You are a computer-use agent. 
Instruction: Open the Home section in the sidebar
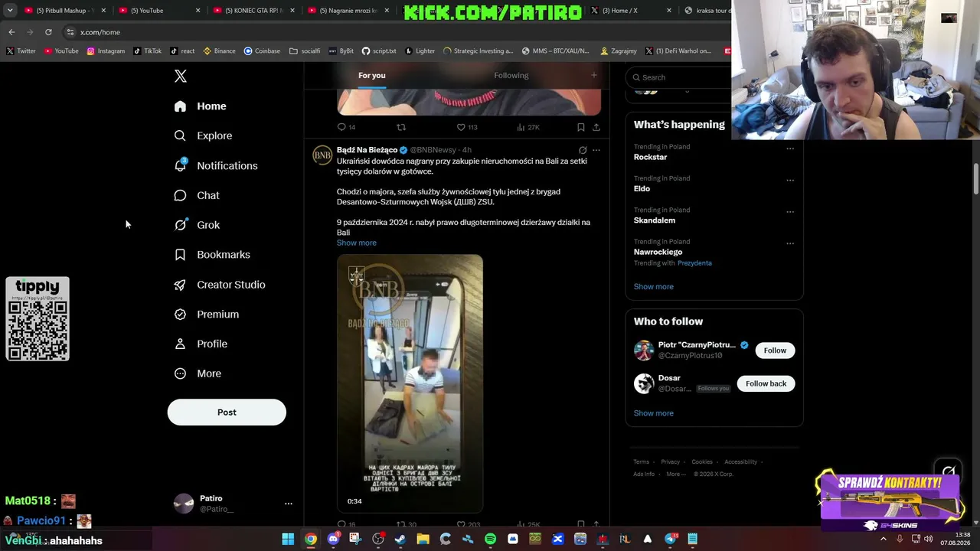(x=200, y=106)
